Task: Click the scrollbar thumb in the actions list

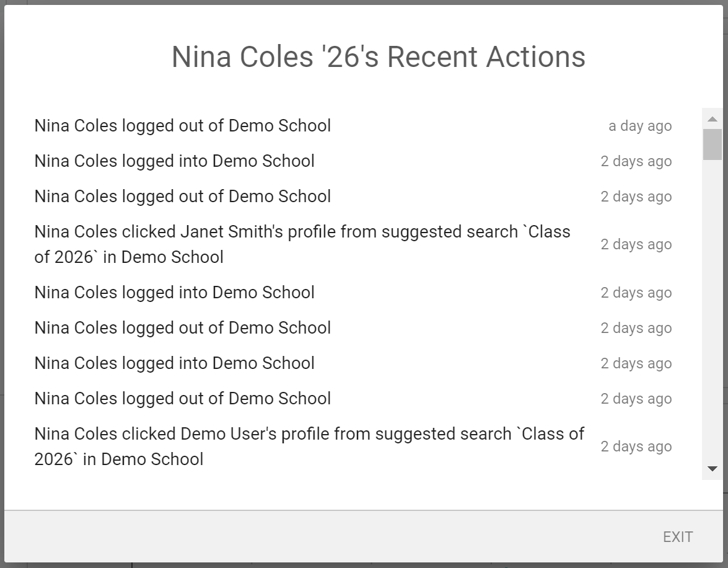Action: coord(712,144)
